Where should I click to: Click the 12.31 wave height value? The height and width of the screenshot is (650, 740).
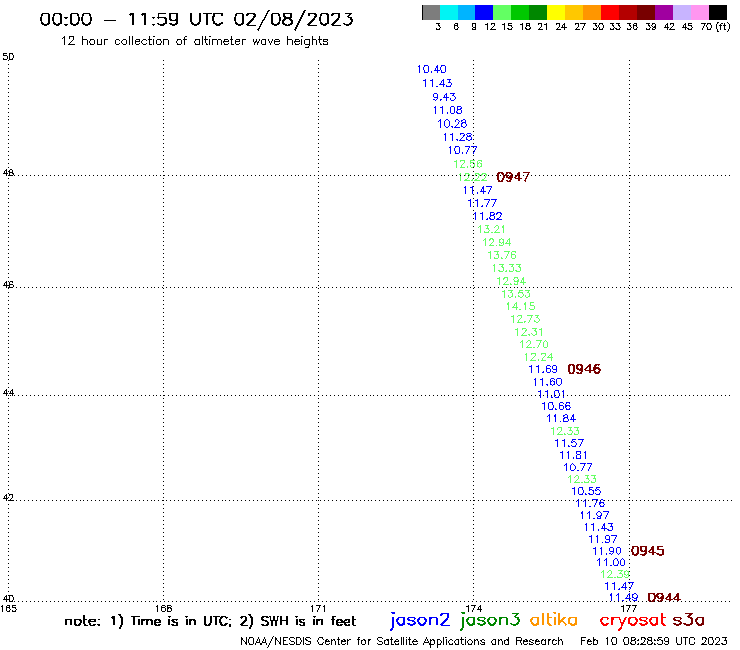(529, 332)
